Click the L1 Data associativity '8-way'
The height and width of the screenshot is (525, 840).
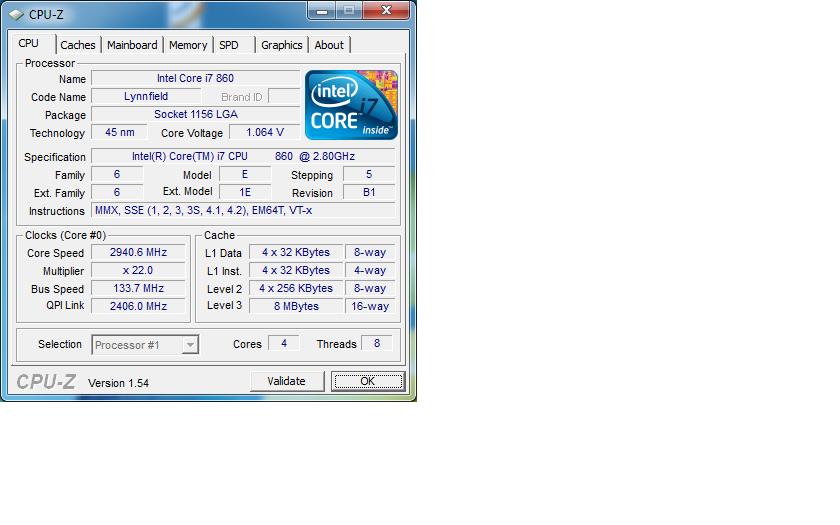point(370,252)
